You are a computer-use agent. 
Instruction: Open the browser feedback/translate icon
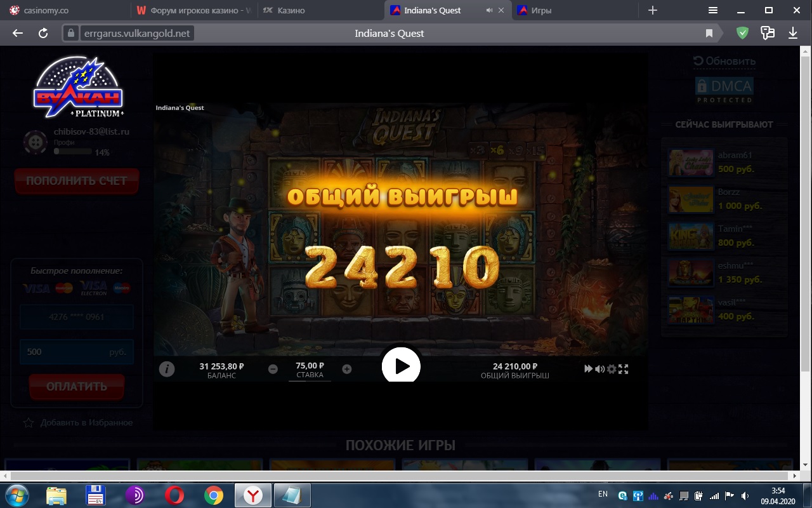(768, 33)
